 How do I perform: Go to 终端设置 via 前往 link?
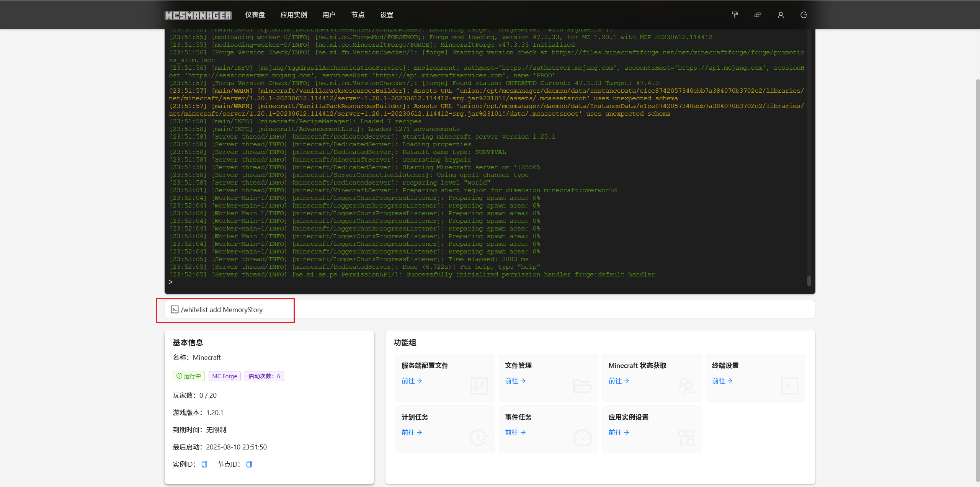722,381
